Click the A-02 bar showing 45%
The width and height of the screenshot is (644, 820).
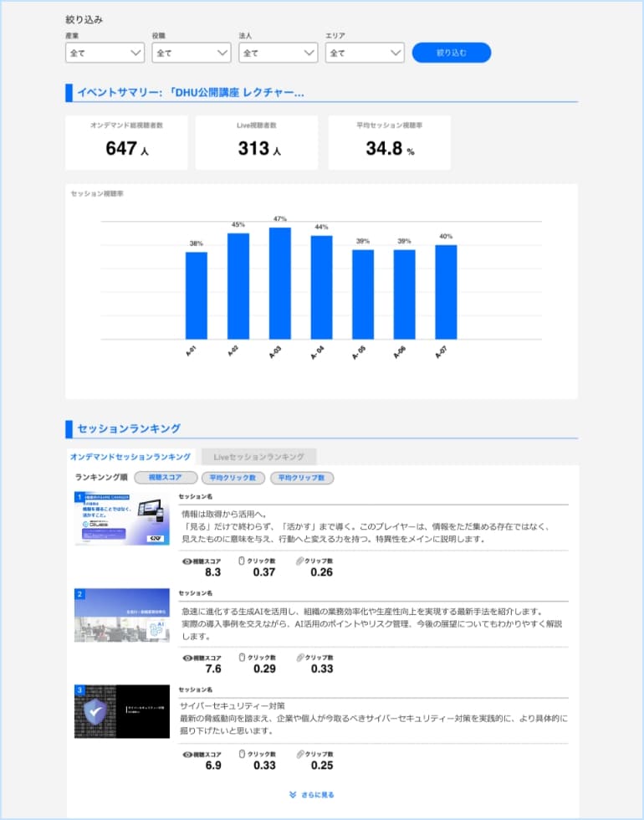coord(238,286)
